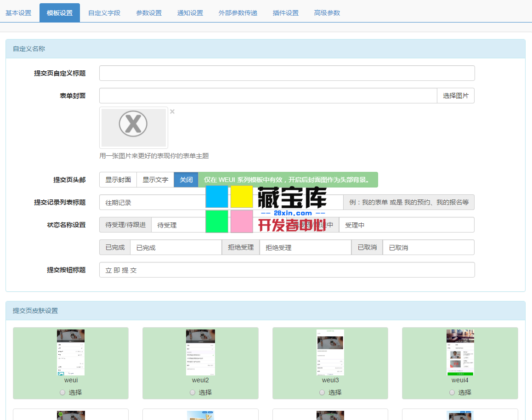Choose the weui4 skin radio button
Viewport: 532px width, 420px height.
[452, 392]
